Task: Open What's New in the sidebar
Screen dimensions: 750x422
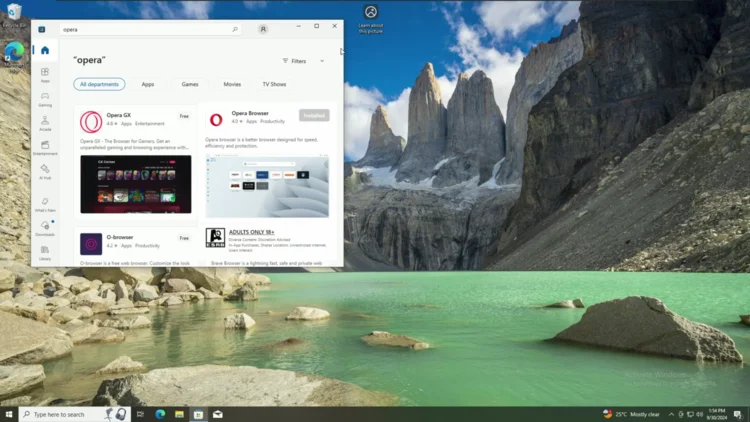Action: point(45,204)
